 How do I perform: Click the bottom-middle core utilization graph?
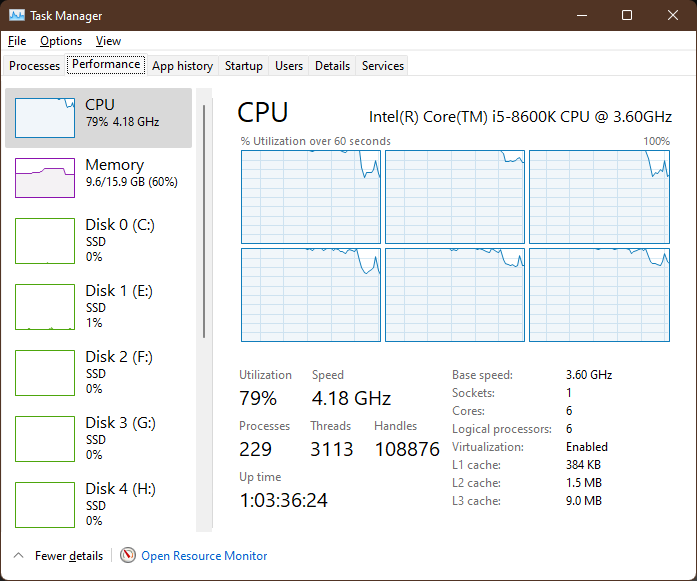455,295
